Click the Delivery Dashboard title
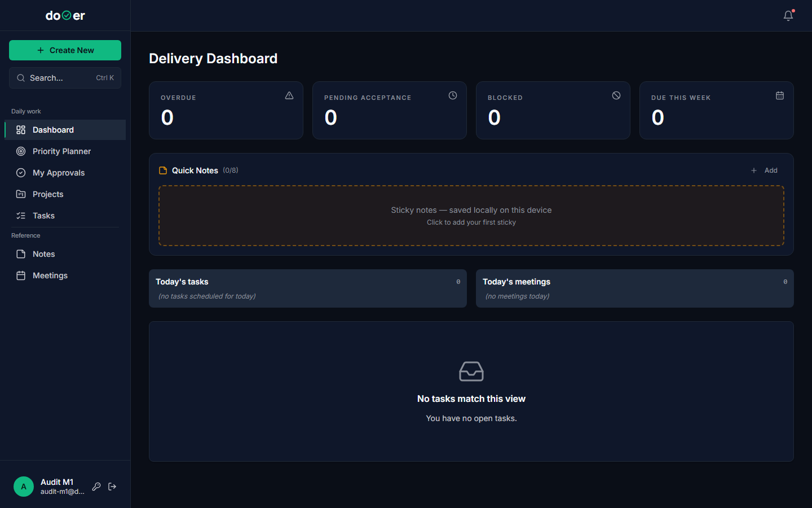Screen dimensions: 812x508 (x=213, y=59)
